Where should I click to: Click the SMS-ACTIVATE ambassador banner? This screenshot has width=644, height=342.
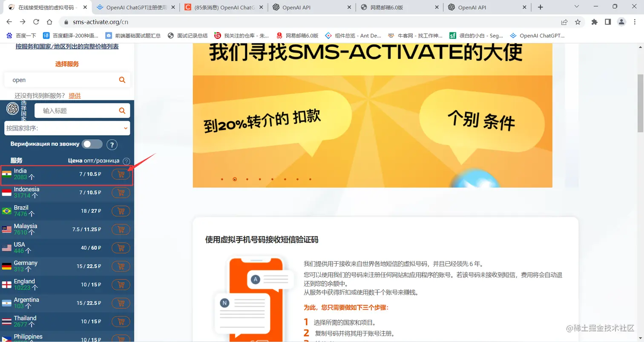[x=372, y=115]
